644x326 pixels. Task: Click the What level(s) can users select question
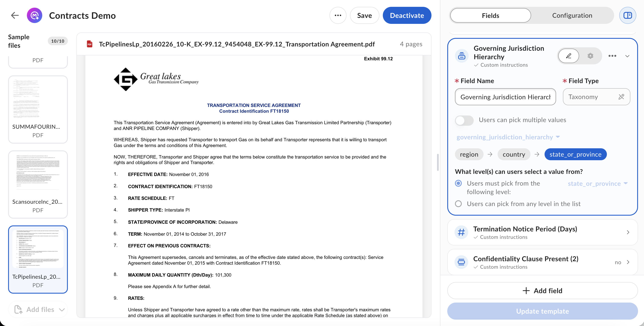point(519,172)
